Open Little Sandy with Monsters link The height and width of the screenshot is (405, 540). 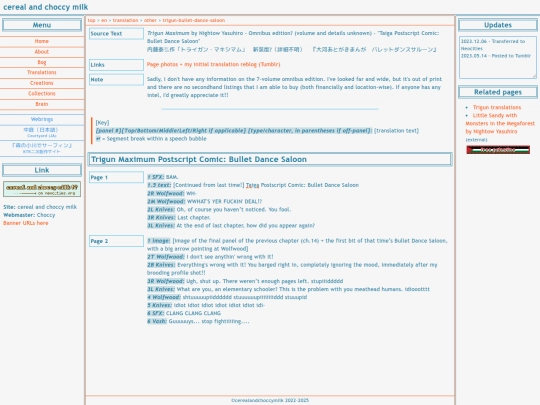click(500, 123)
